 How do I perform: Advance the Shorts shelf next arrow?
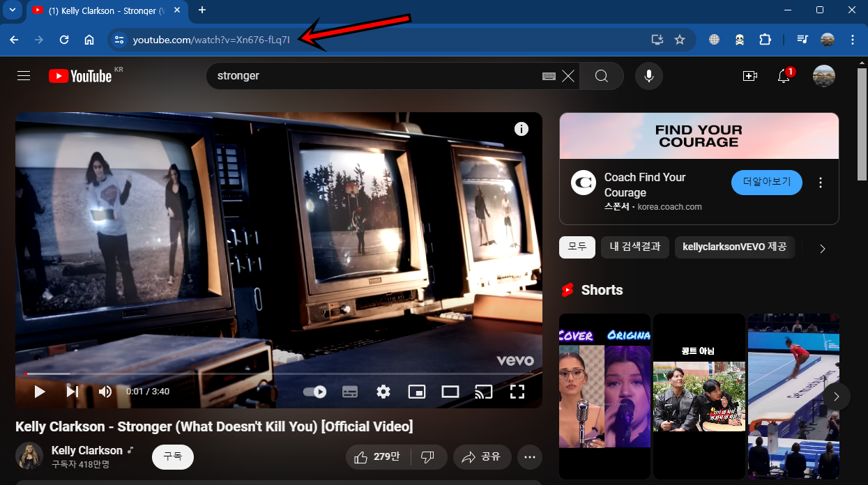(x=837, y=397)
